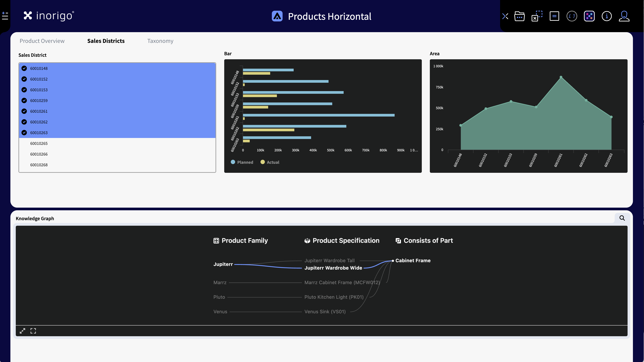Image resolution: width=644 pixels, height=362 pixels.
Task: Deselect checked district 60010259
Action: pyautogui.click(x=24, y=101)
